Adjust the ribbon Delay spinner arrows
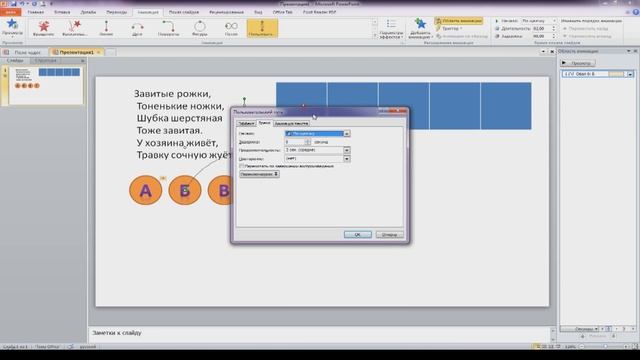Viewport: 640px width, 360px height. click(553, 36)
